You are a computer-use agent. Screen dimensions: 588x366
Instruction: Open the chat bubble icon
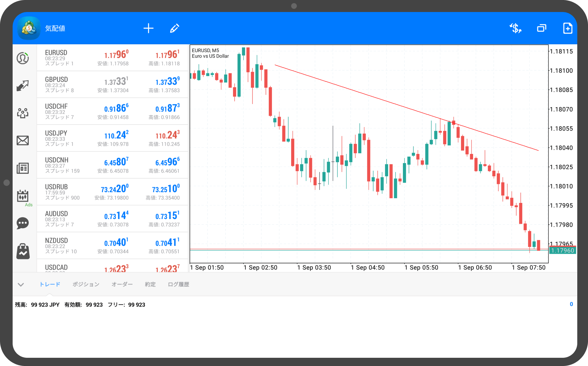[x=23, y=223]
